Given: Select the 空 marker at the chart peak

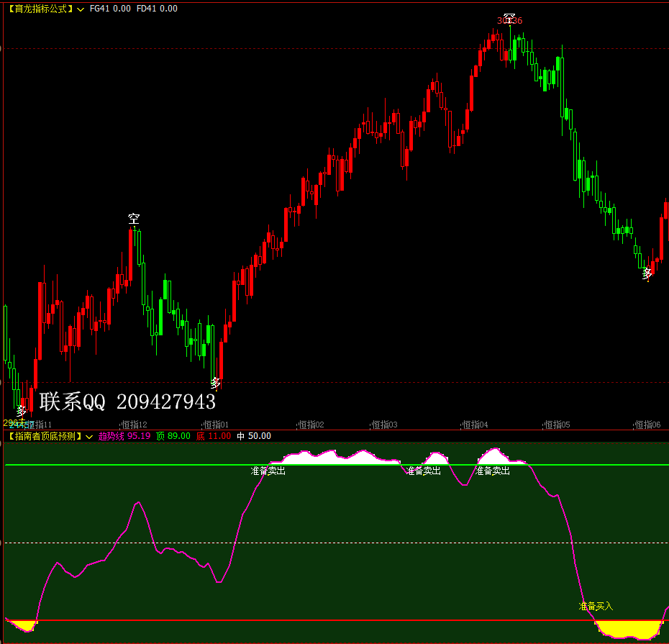Looking at the screenshot, I should click(x=509, y=19).
